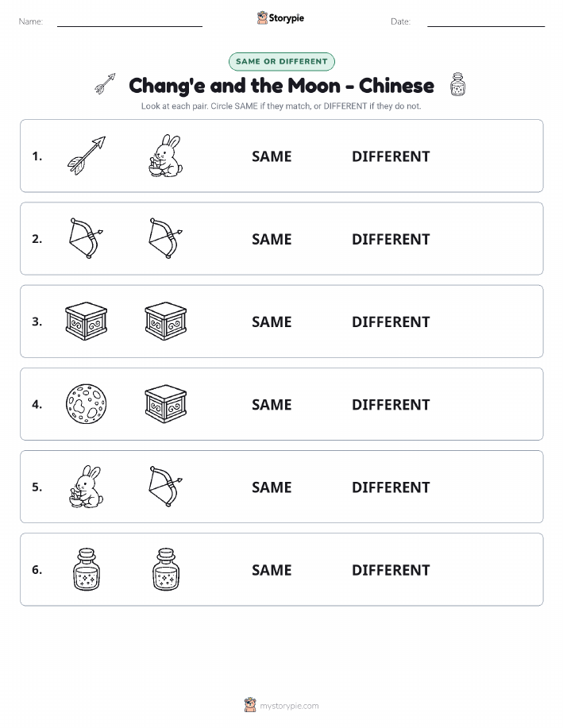Click the potion bottle beside the title
This screenshot has height=728, width=563.
tap(457, 84)
